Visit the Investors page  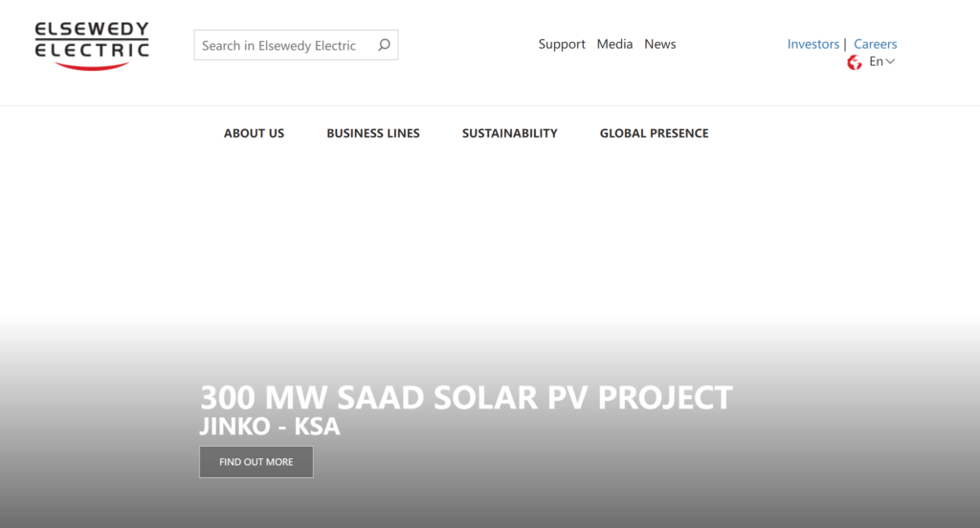click(813, 44)
